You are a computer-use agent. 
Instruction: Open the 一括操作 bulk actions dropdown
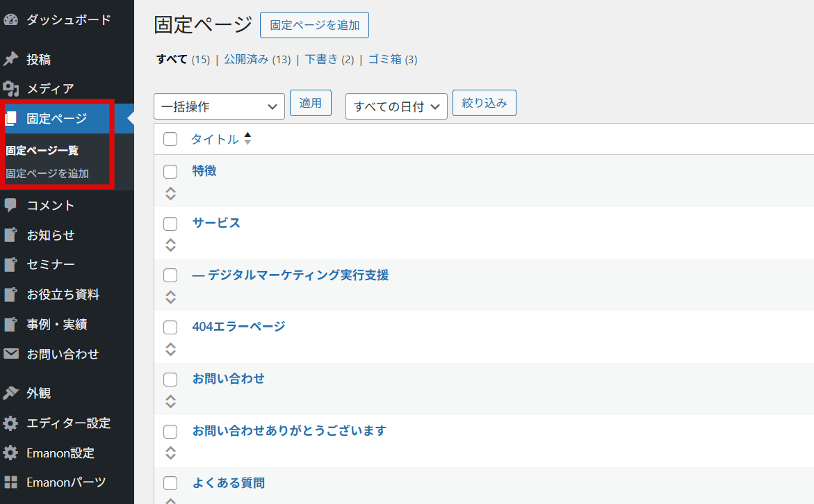click(x=219, y=106)
